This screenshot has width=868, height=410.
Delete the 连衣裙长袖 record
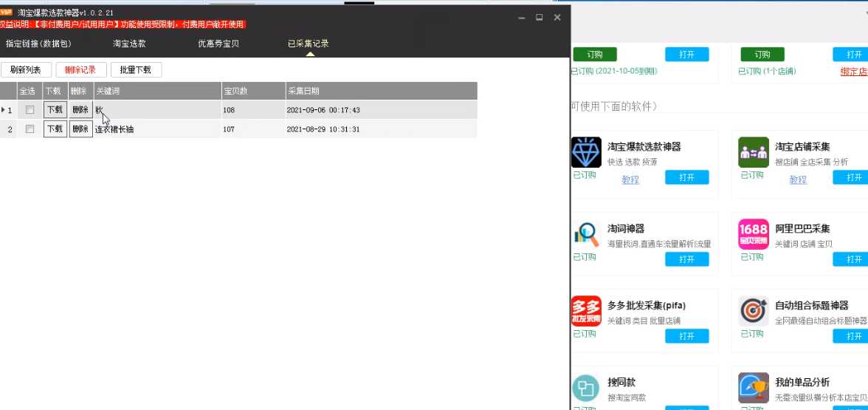point(81,129)
